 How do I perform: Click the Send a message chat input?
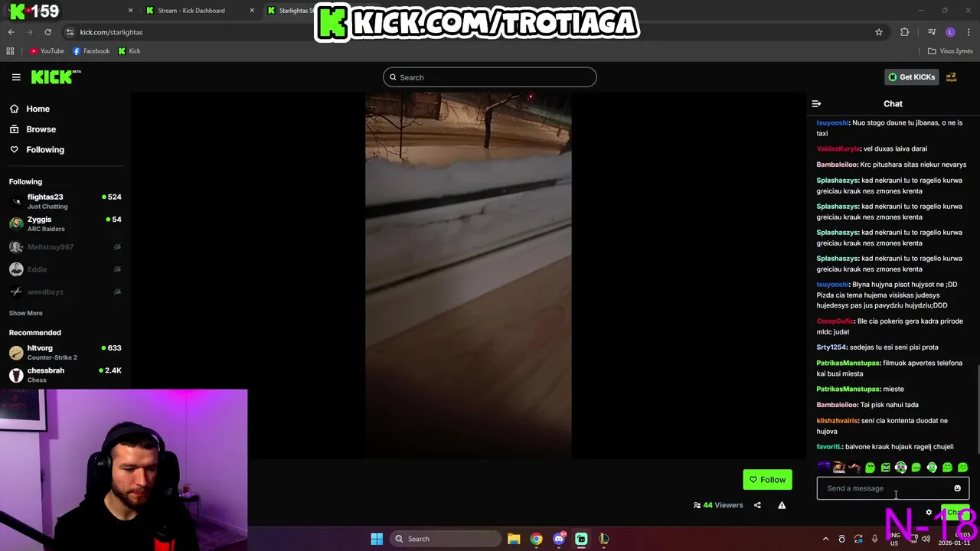click(893, 488)
